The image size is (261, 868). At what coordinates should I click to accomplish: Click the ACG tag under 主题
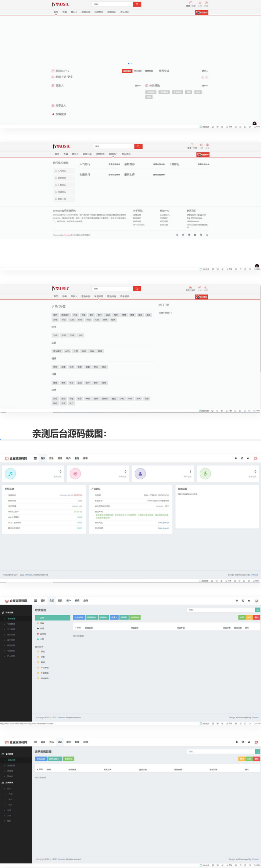click(x=67, y=351)
